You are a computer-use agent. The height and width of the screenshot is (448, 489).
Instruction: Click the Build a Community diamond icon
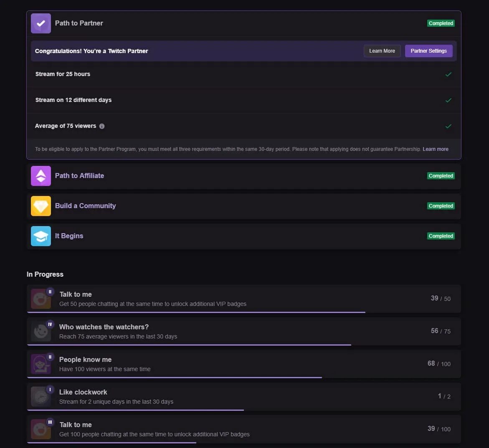[41, 206]
